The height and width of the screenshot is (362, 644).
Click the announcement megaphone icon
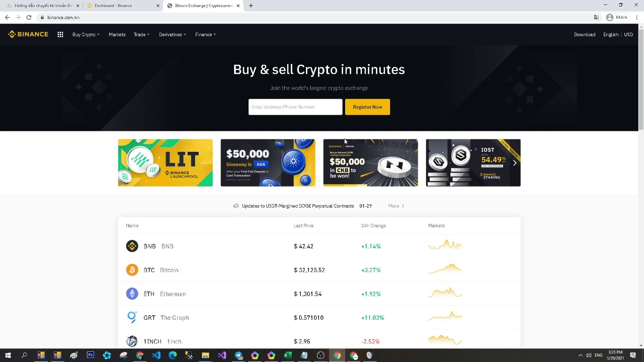pos(236,206)
